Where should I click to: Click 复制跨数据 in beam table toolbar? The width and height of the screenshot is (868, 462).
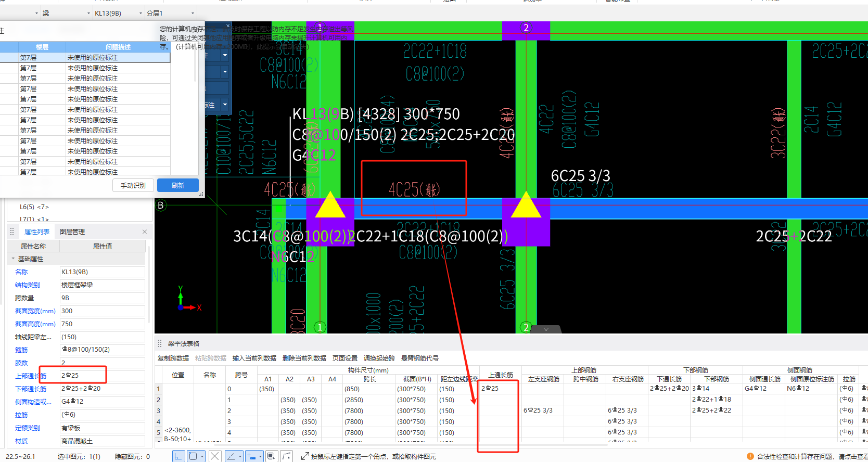point(173,358)
